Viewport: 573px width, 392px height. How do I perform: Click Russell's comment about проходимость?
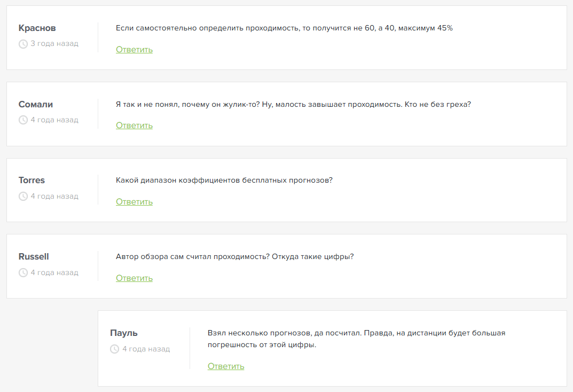pos(234,257)
